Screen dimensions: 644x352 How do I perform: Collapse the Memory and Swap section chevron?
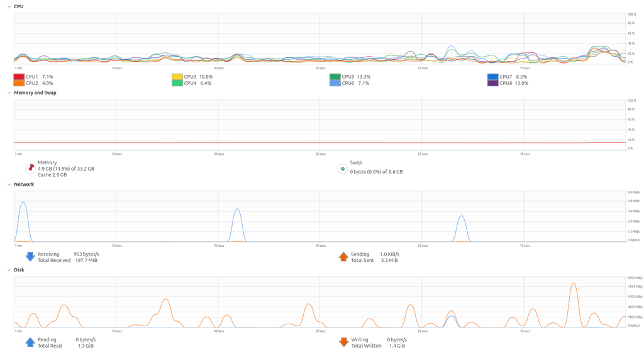click(x=9, y=93)
